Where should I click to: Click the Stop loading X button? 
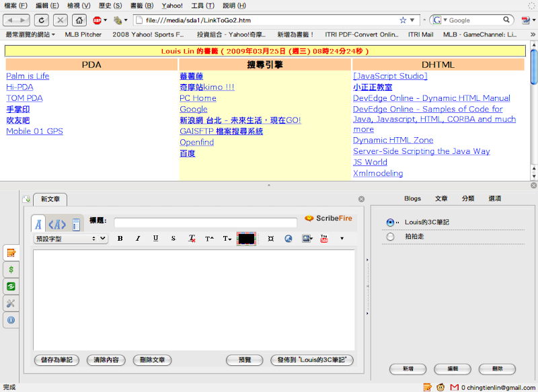[61, 20]
